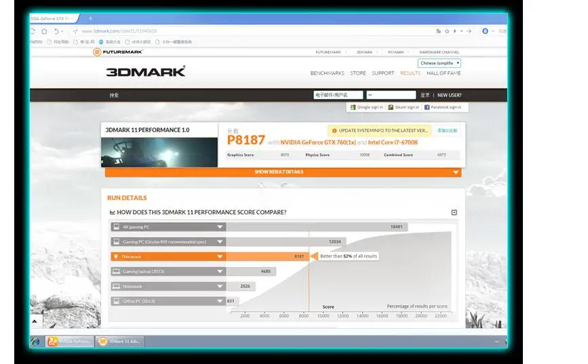Viewport: 588px width, 364px height.
Task: Click the Update SystemInfo to latest version notice
Action: point(380,131)
